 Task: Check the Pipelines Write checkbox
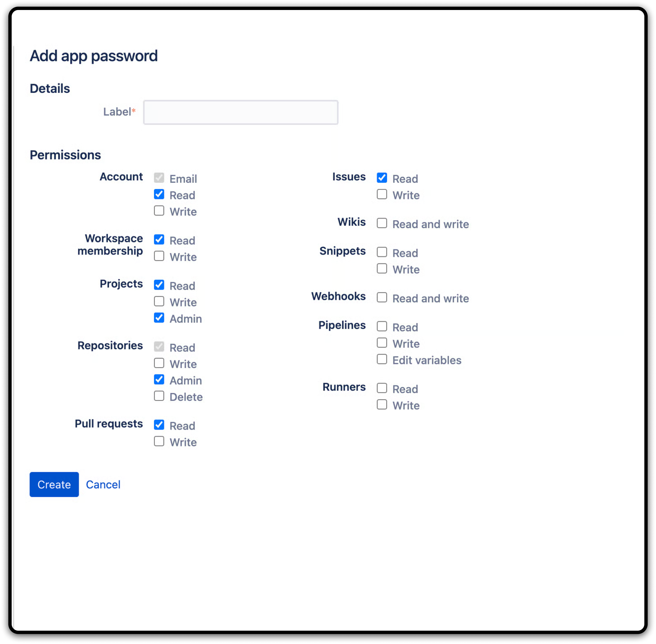tap(382, 343)
